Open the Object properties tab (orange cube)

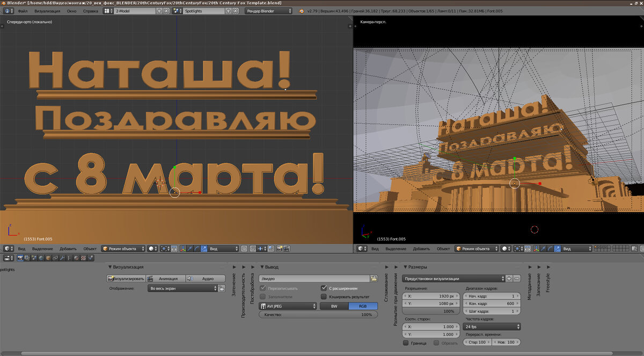48,258
